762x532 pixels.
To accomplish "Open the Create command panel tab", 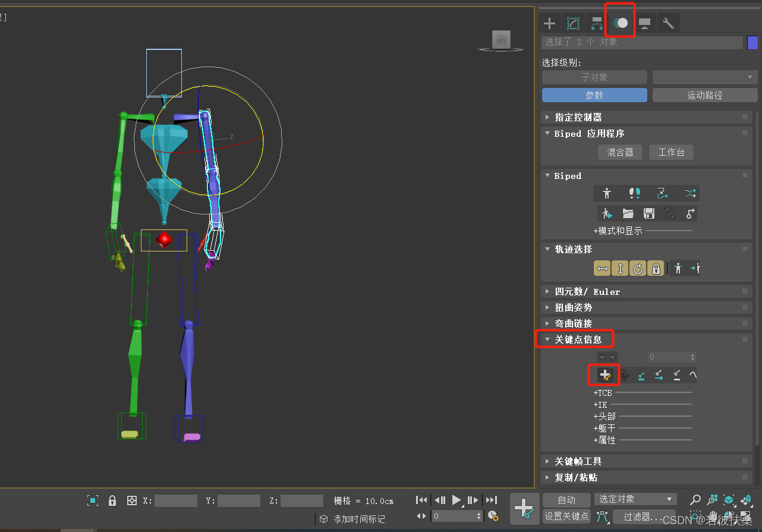I will pos(550,23).
